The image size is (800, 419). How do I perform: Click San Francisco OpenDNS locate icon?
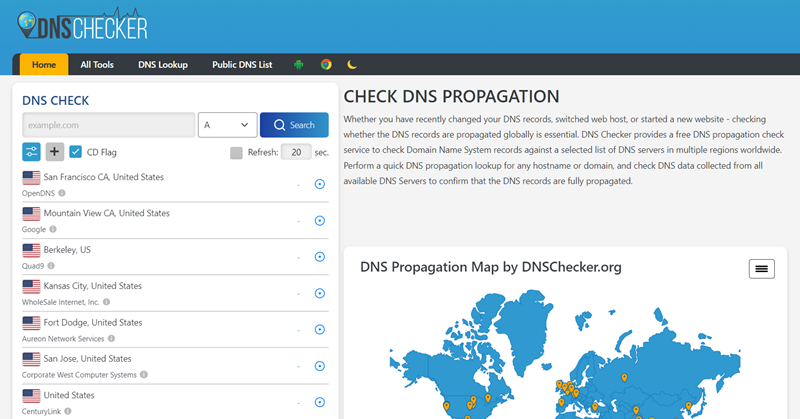point(320,184)
